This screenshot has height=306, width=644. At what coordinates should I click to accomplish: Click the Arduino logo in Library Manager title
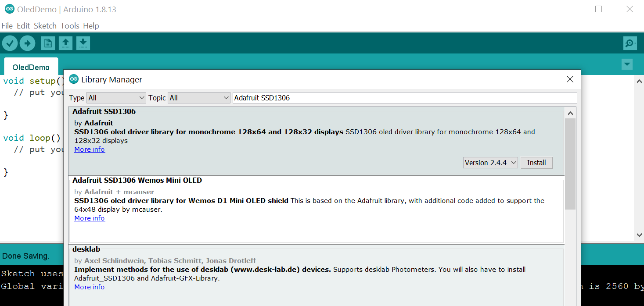[74, 79]
